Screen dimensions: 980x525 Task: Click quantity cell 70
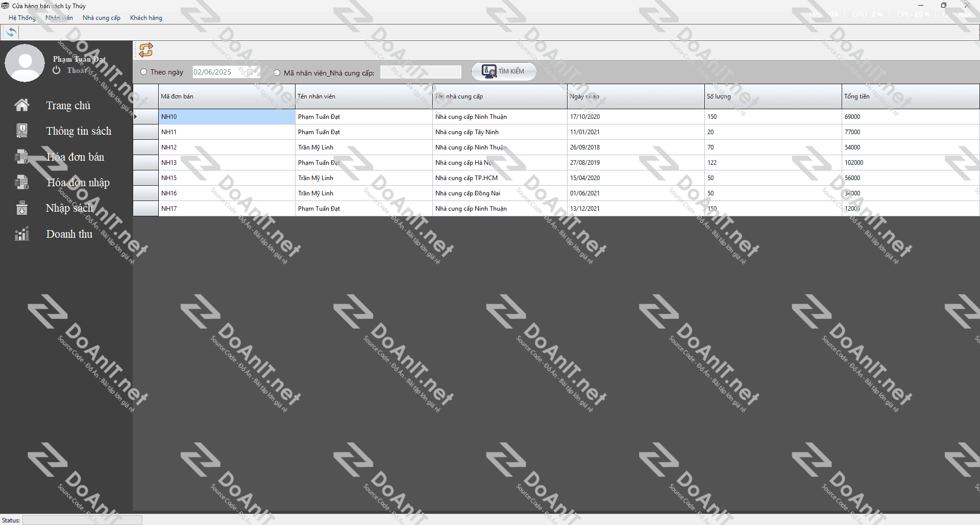click(x=773, y=147)
